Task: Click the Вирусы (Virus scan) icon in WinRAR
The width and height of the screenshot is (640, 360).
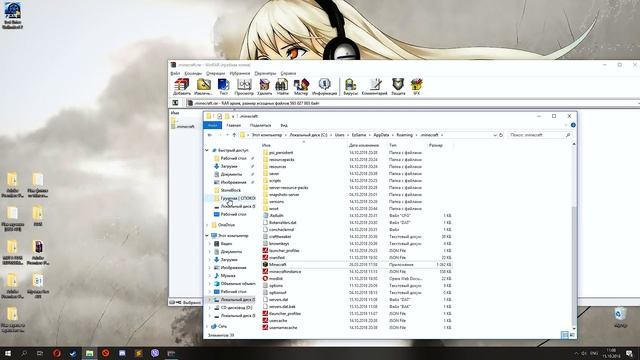Action: 350,87
